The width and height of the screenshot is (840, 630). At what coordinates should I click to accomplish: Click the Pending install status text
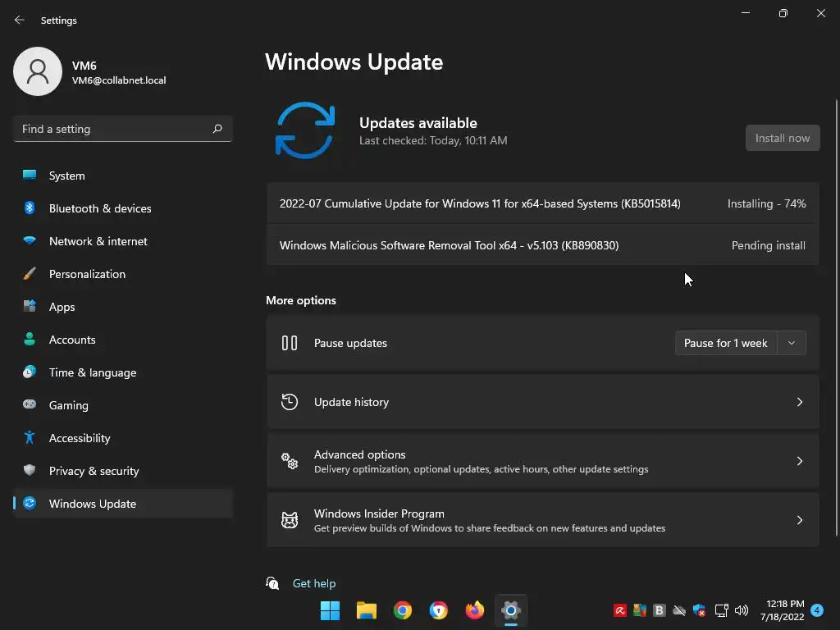(x=768, y=245)
